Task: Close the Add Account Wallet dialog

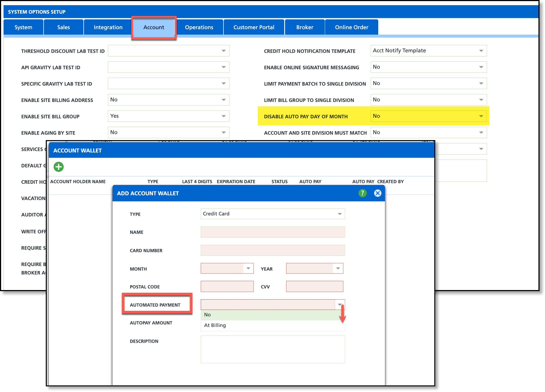Action: coord(377,193)
